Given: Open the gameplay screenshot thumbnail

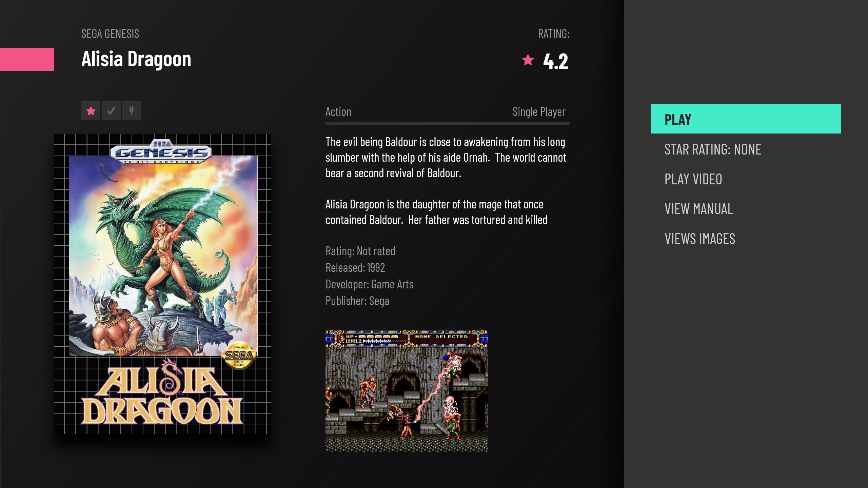Looking at the screenshot, I should coord(407,391).
